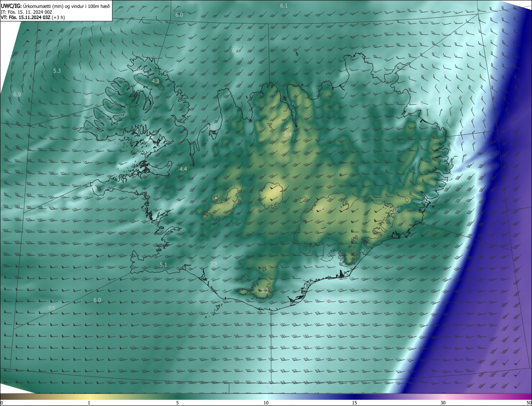Click the 4.4 value in west Iceland
This screenshot has height=406, width=532.
(183, 169)
